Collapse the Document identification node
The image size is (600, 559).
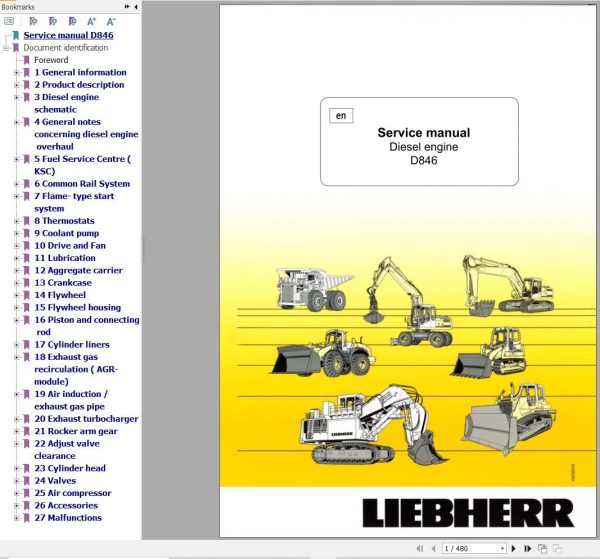(x=5, y=48)
